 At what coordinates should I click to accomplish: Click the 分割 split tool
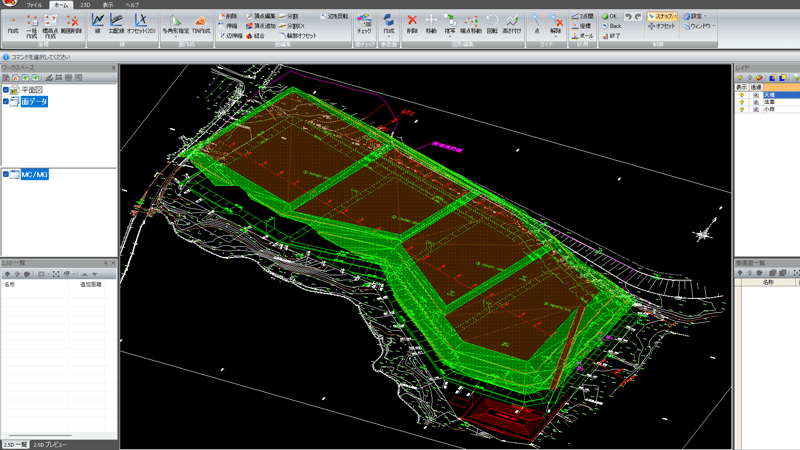click(289, 16)
